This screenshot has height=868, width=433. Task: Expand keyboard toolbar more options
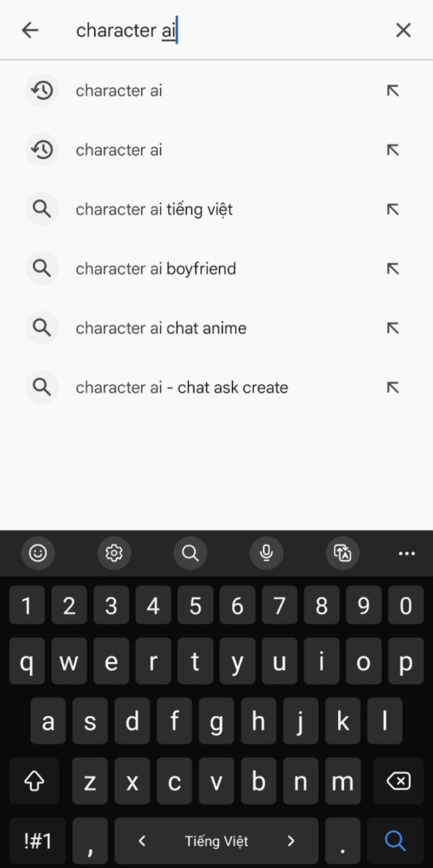(406, 553)
